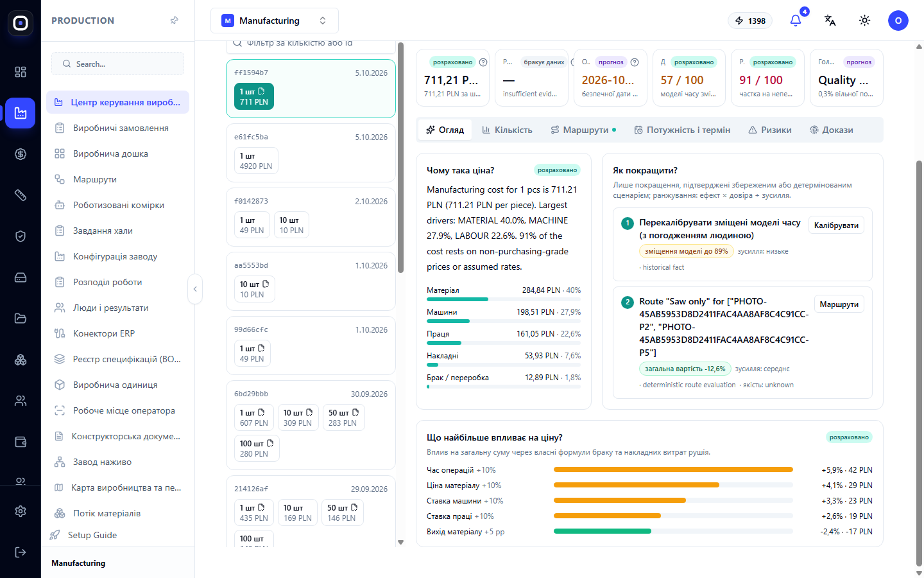
Task: Pin the PRODUCTION sidebar
Action: (174, 21)
